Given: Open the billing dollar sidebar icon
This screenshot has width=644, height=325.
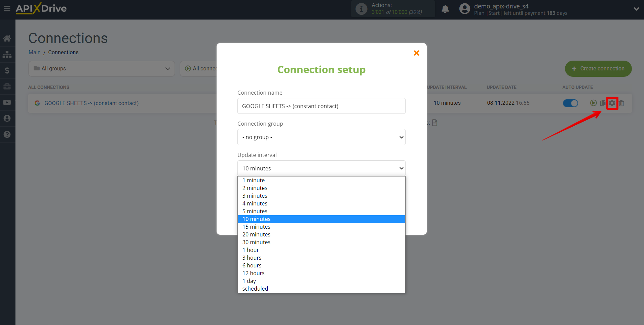Looking at the screenshot, I should pos(7,70).
